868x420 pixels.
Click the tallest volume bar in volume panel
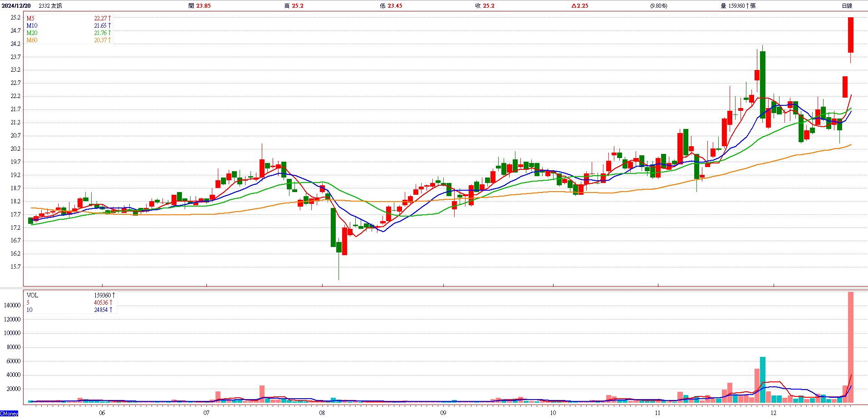(x=851, y=347)
